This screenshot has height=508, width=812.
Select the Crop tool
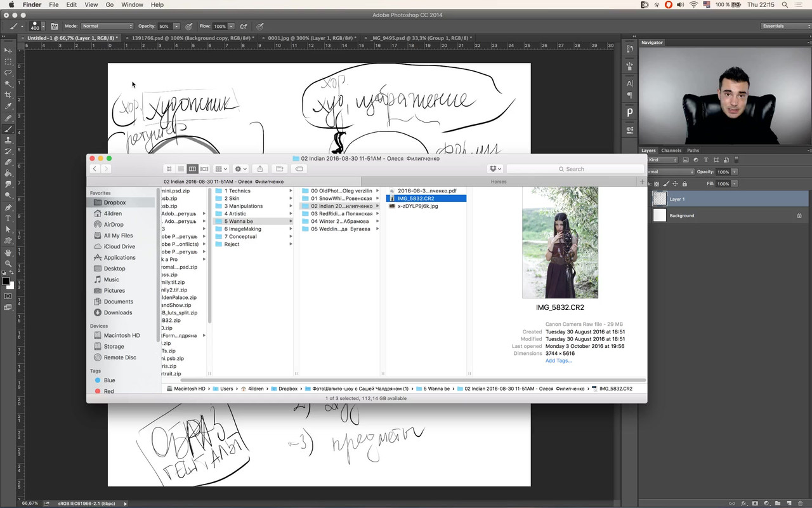(8, 95)
